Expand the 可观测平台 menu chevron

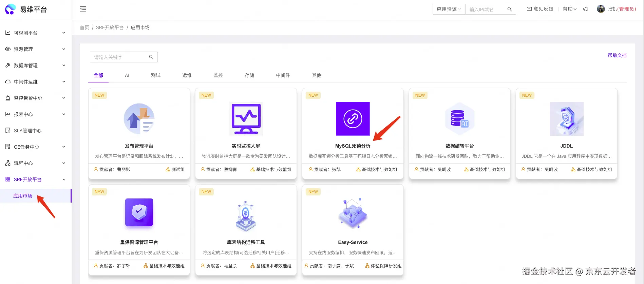[x=64, y=33]
